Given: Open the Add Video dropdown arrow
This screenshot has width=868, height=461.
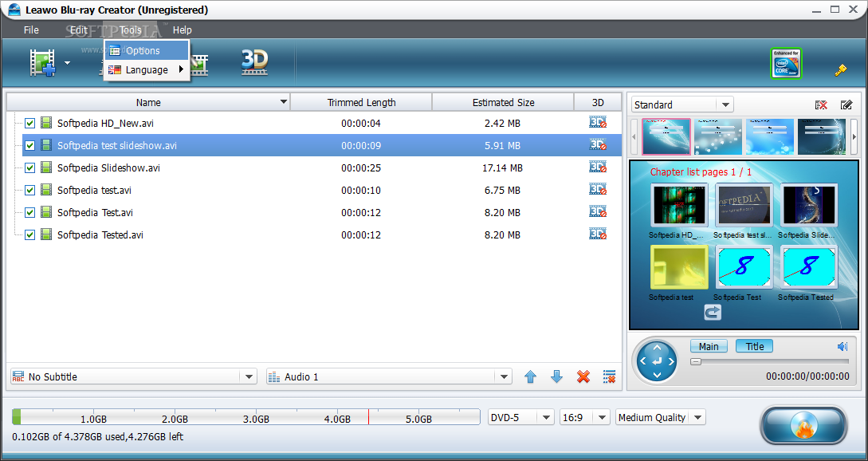Looking at the screenshot, I should coord(68,63).
